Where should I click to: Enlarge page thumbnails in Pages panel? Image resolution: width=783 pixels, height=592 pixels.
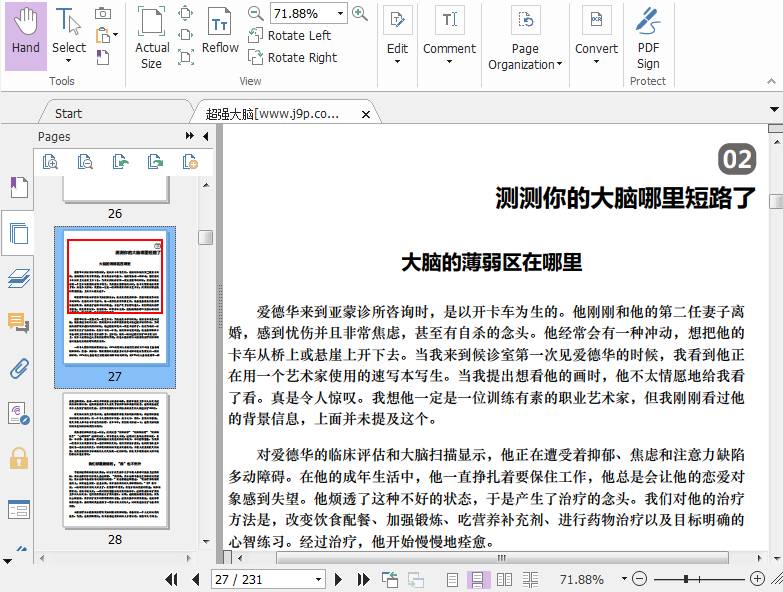click(49, 161)
